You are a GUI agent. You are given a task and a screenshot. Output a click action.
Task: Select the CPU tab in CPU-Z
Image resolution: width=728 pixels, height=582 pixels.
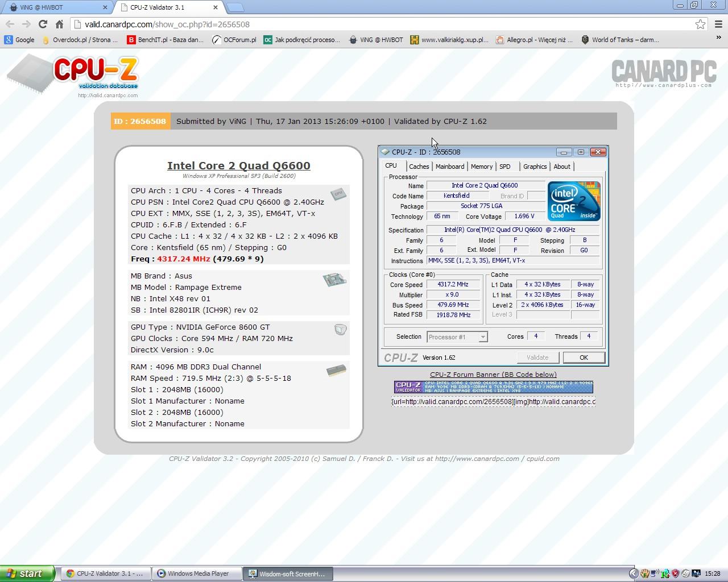[x=391, y=165]
